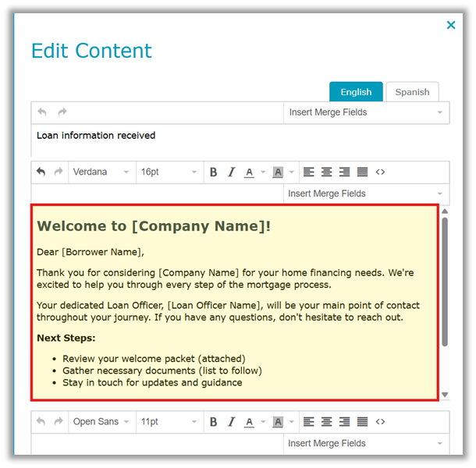Screen dimensions: 476x468
Task: Justify text in the Open Sans toolbar
Action: (362, 421)
